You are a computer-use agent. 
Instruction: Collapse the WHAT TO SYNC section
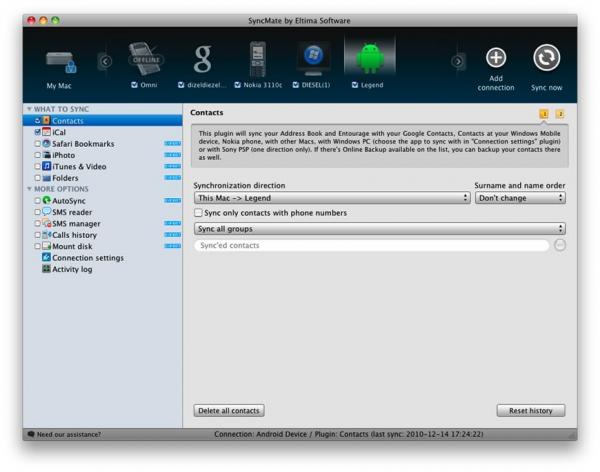coord(29,109)
